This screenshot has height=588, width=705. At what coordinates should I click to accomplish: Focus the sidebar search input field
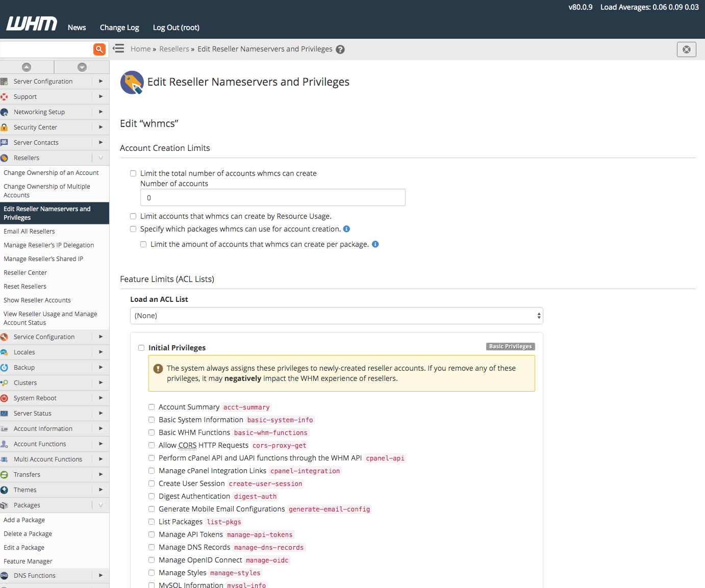pyautogui.click(x=46, y=49)
